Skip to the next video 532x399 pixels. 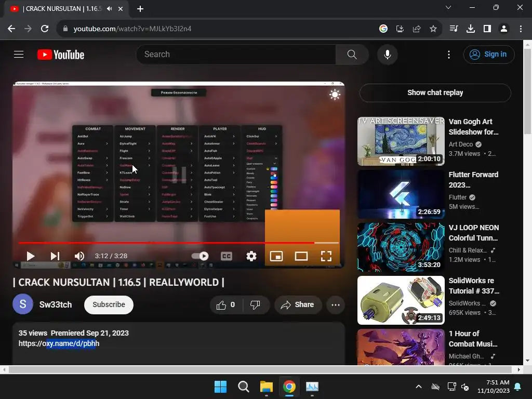[x=55, y=256]
